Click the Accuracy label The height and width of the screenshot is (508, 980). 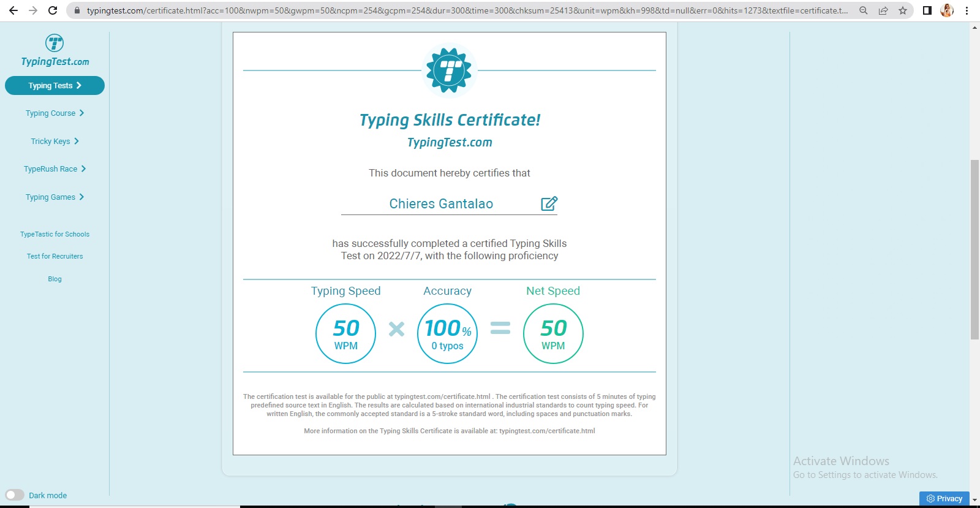[x=447, y=291]
